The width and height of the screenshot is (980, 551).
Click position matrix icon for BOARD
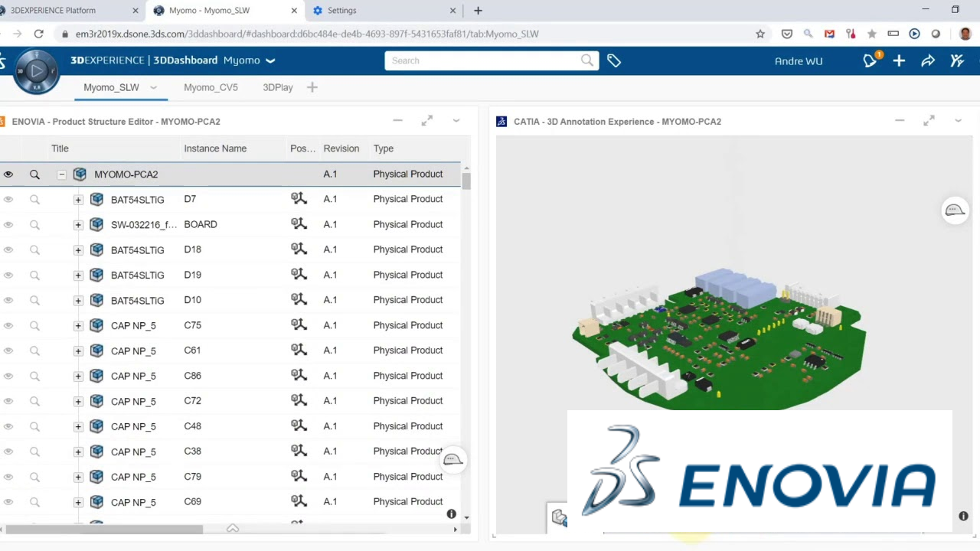pyautogui.click(x=299, y=224)
